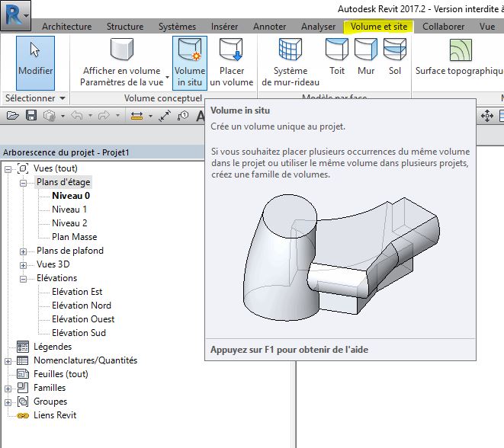Click the Afficher en volume icon

tap(122, 50)
